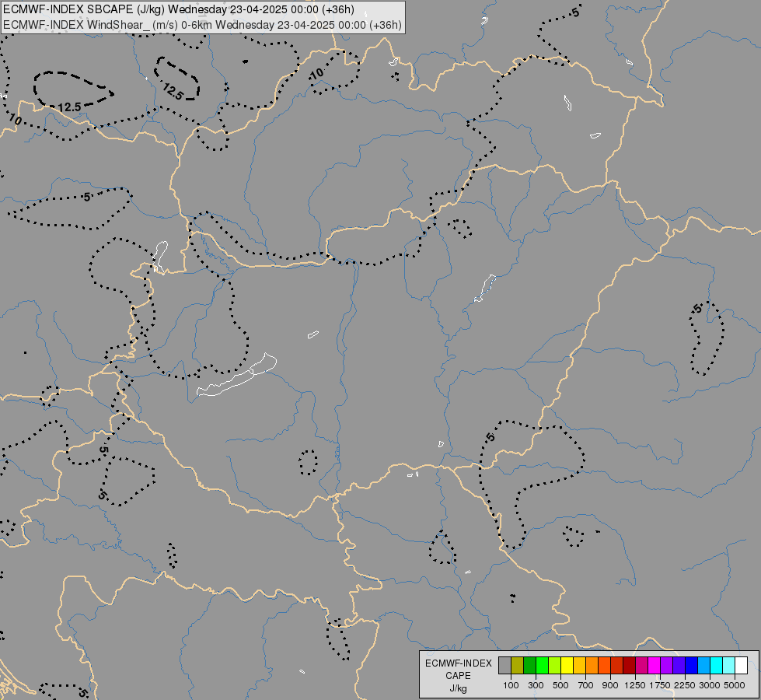Click the grey CAPE legend swatch
The height and width of the screenshot is (700, 761).
tap(504, 666)
